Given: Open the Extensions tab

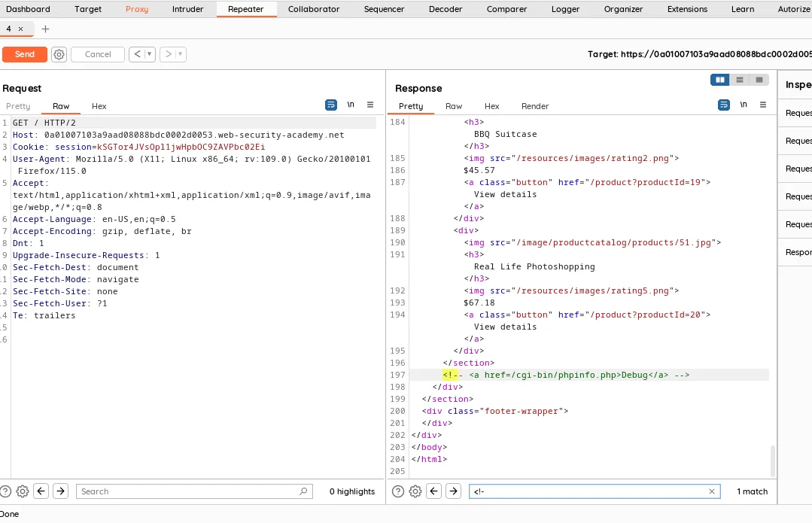Looking at the screenshot, I should tap(687, 9).
